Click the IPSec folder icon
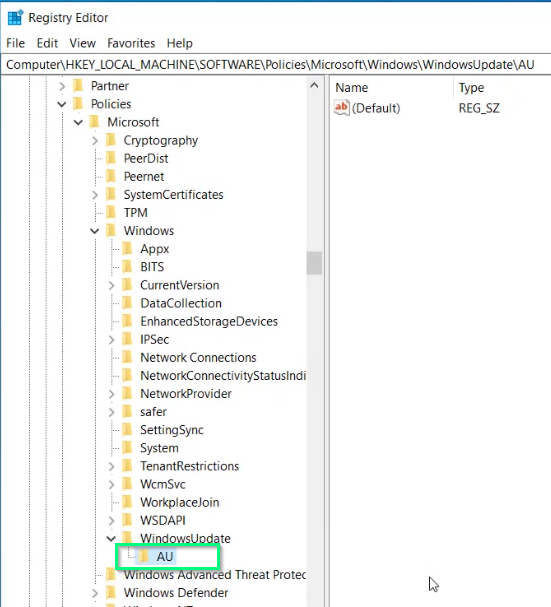This screenshot has width=551, height=607. point(127,339)
